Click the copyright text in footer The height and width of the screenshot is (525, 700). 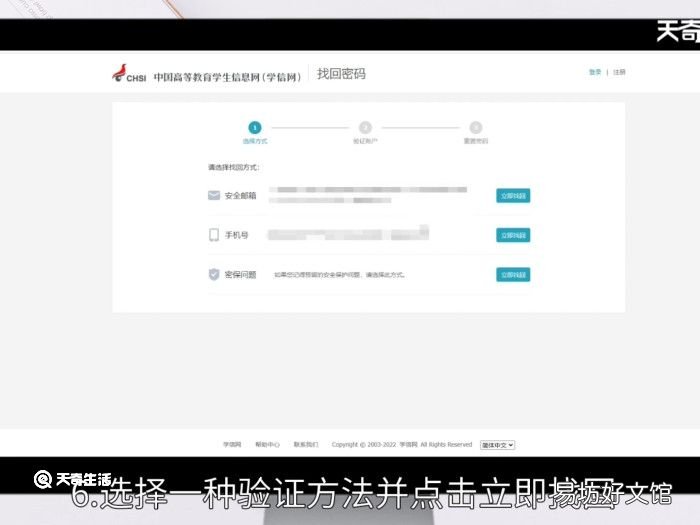402,444
